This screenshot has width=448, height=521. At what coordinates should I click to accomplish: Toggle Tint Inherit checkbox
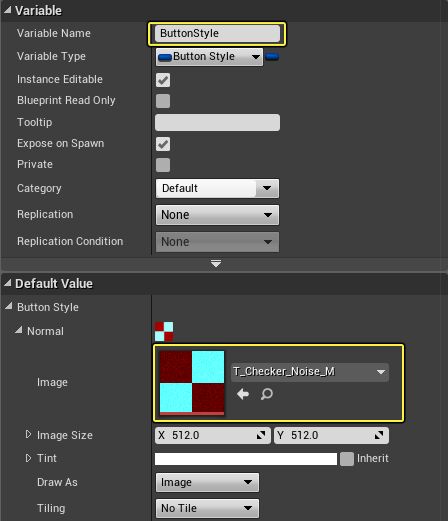pyautogui.click(x=347, y=459)
